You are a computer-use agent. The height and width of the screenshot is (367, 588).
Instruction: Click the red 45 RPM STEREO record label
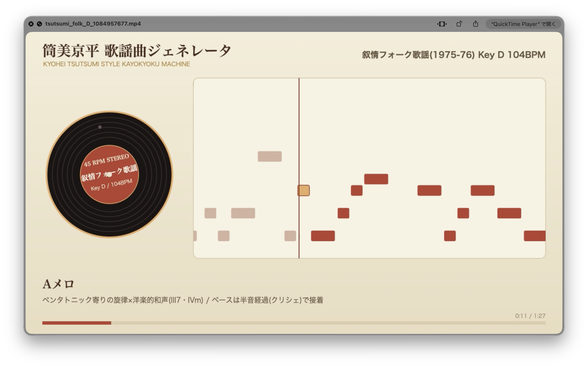point(109,174)
